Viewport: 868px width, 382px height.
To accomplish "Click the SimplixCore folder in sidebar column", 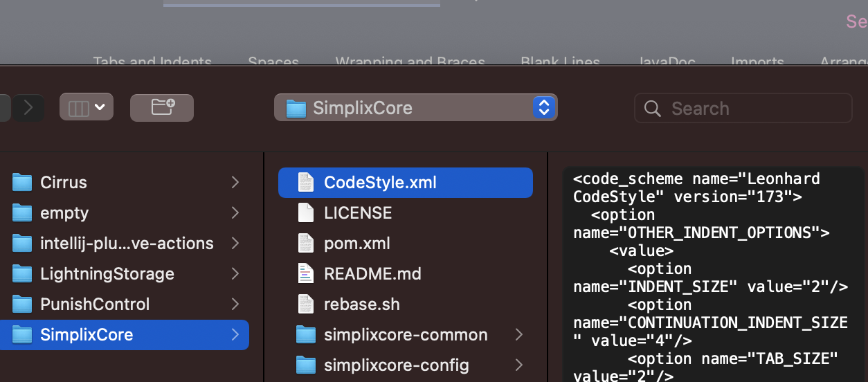I will (x=87, y=335).
